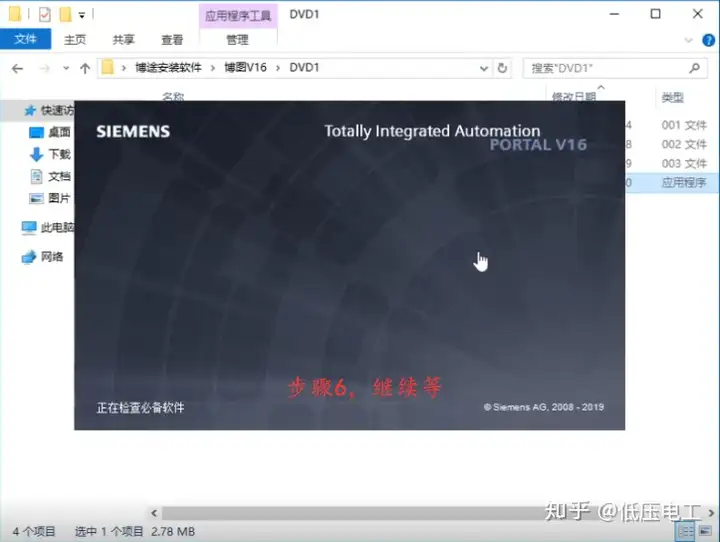Image resolution: width=720 pixels, height=542 pixels.
Task: Expand the address bar history dropdown
Action: coord(484,68)
